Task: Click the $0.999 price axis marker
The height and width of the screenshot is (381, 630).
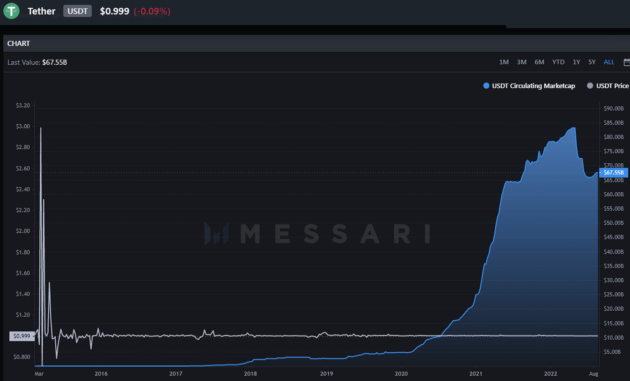Action: pos(22,336)
